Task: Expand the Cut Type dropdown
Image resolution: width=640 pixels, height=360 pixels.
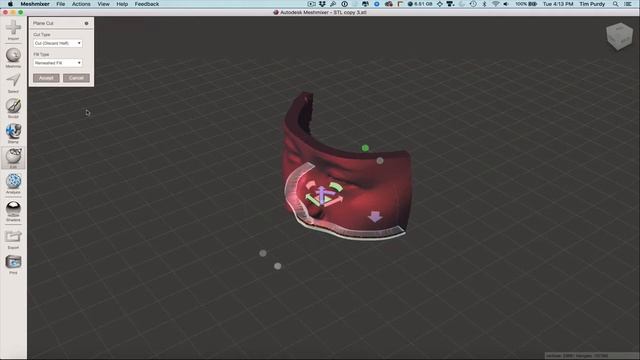Action: (58, 43)
